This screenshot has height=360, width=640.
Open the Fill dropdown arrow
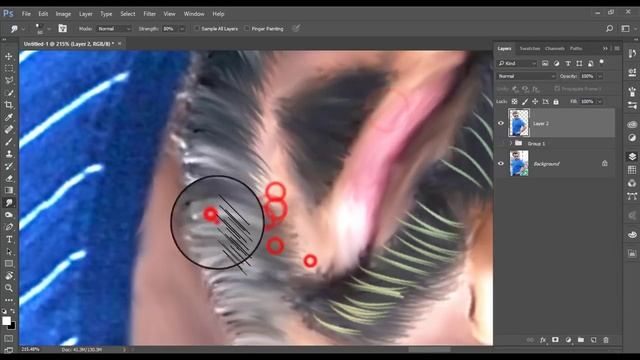pos(600,102)
